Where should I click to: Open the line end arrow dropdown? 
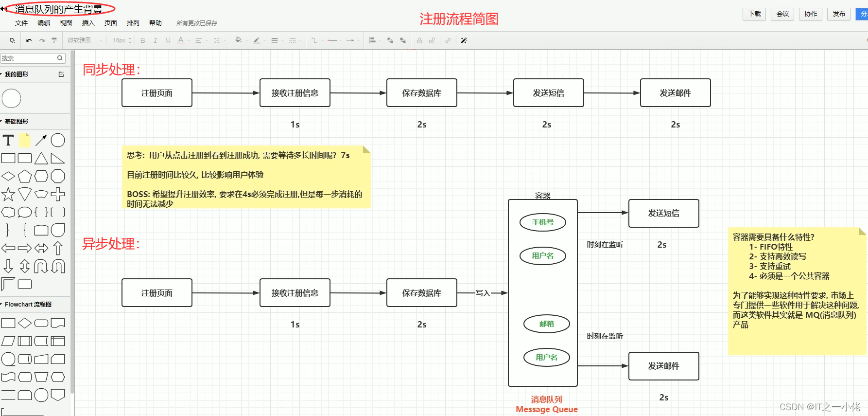click(353, 40)
